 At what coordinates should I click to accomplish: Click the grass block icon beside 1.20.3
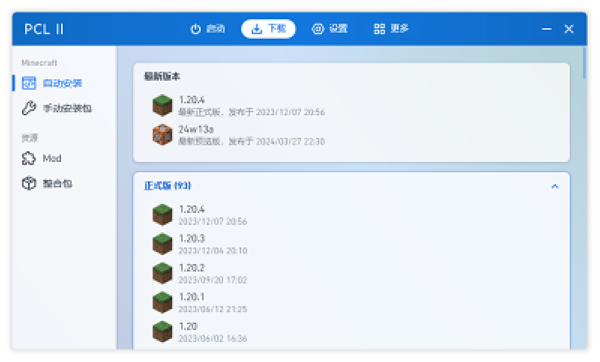point(162,244)
